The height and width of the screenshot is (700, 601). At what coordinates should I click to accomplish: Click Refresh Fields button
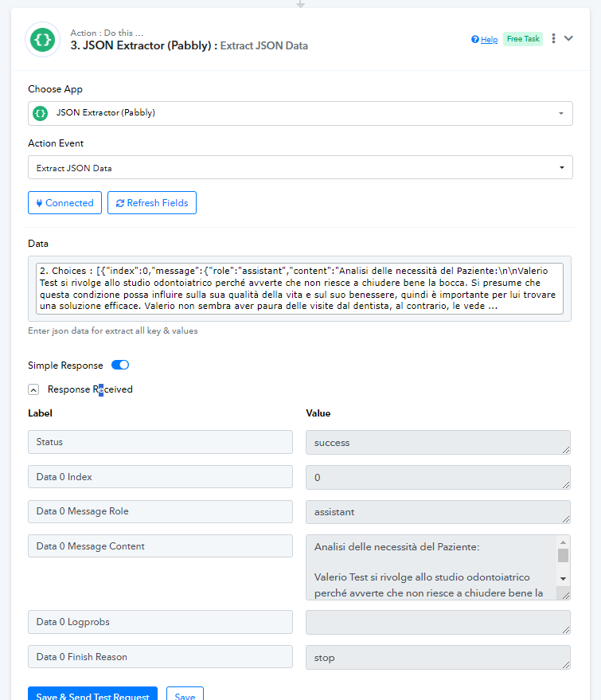click(x=152, y=203)
